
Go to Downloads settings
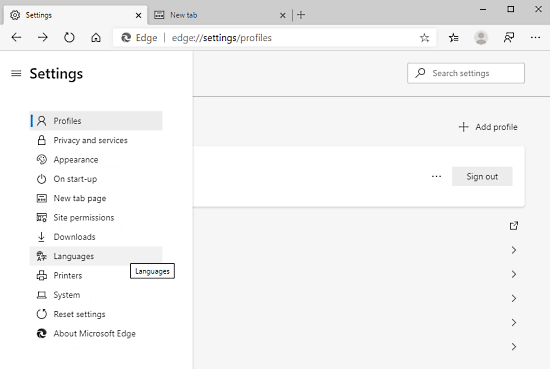click(96, 237)
